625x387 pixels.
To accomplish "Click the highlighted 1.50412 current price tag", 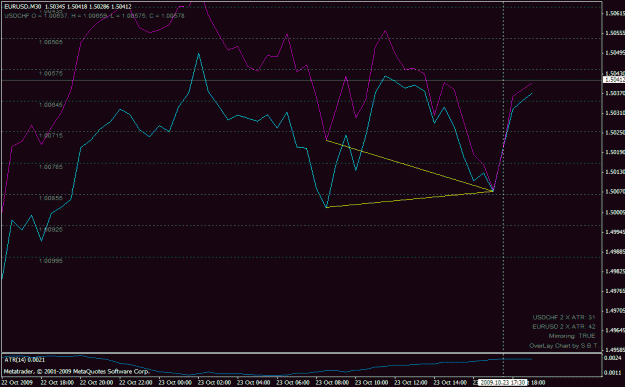I will pyautogui.click(x=614, y=80).
